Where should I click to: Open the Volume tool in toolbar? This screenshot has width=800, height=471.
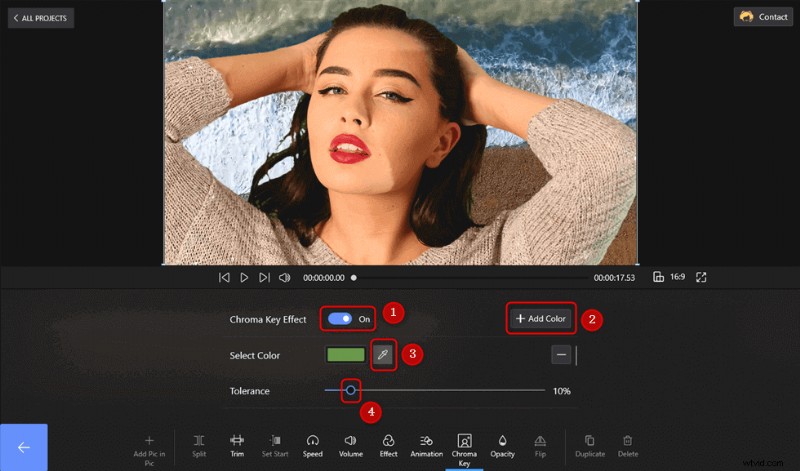coord(351,446)
